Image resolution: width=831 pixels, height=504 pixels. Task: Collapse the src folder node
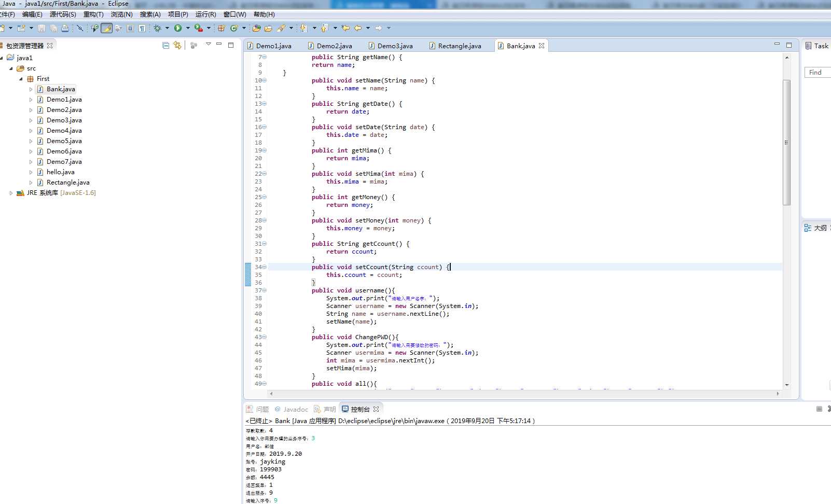tap(11, 68)
